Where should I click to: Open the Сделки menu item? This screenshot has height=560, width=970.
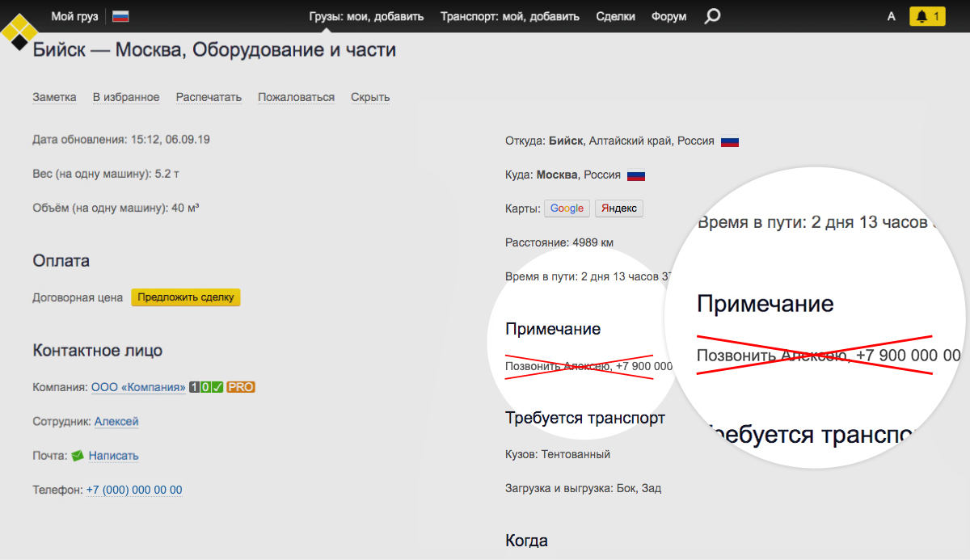pos(615,16)
